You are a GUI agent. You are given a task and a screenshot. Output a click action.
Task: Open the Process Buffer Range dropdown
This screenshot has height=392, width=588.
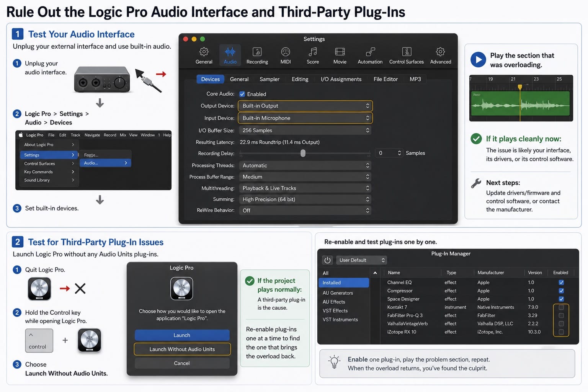click(305, 177)
